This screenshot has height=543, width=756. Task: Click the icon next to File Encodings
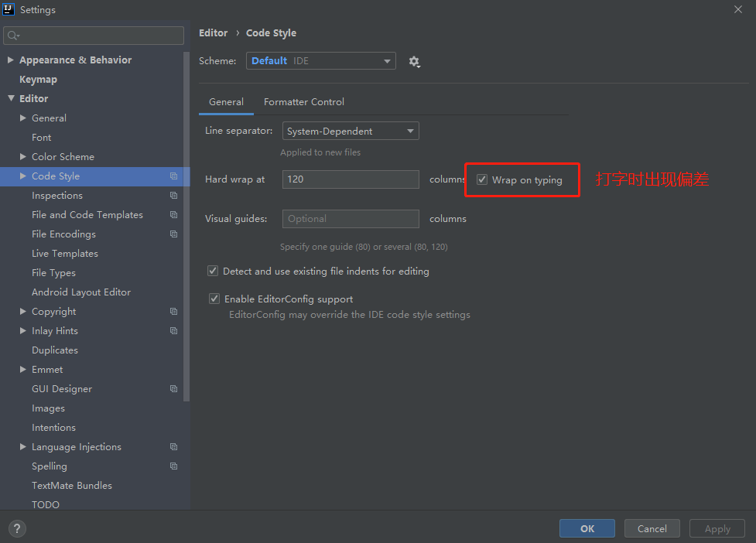tap(173, 234)
